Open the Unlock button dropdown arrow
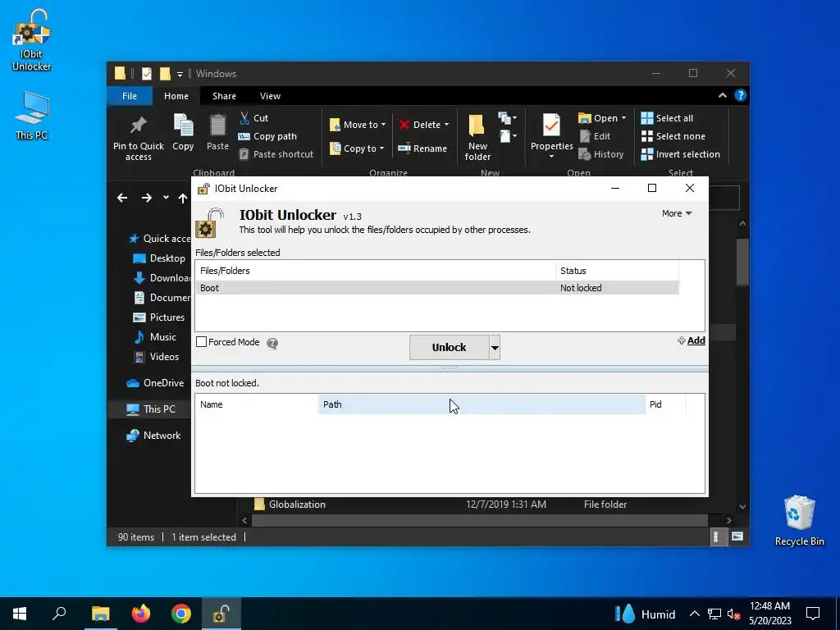This screenshot has height=630, width=840. (495, 348)
